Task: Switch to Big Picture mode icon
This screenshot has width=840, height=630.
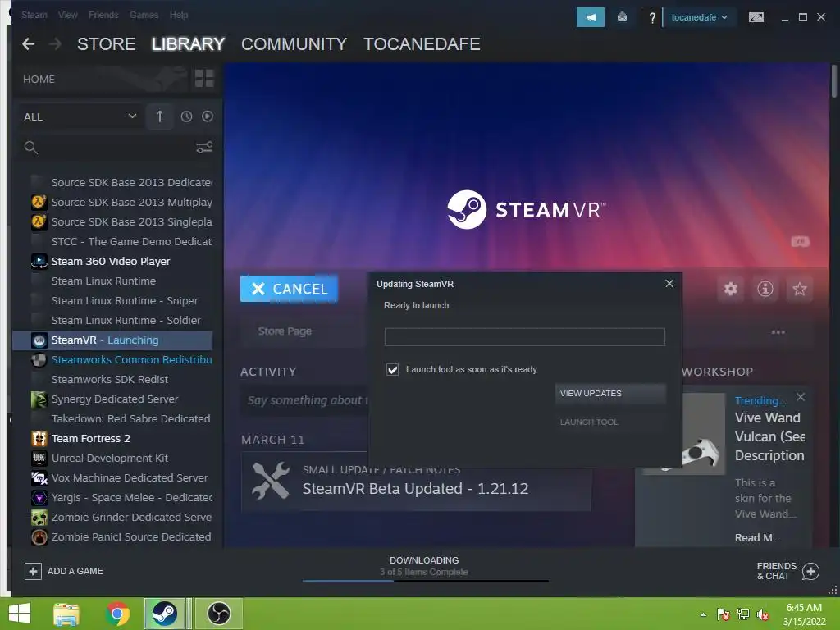Action: [x=756, y=18]
